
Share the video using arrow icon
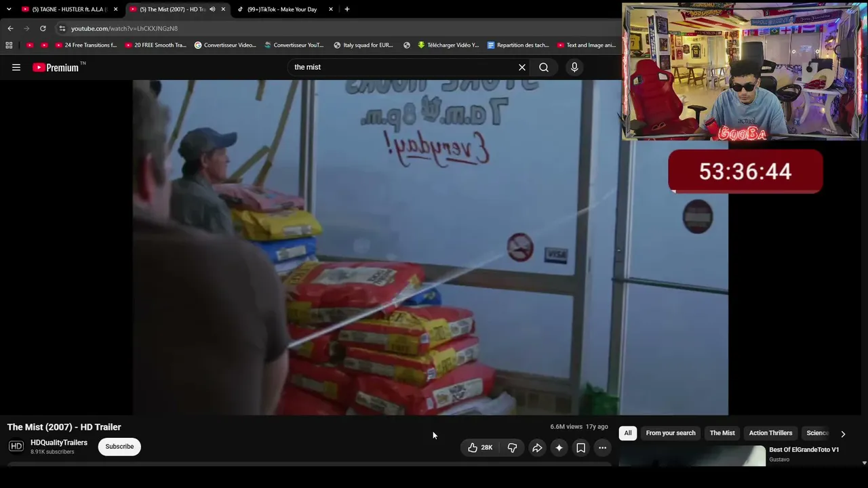point(537,447)
